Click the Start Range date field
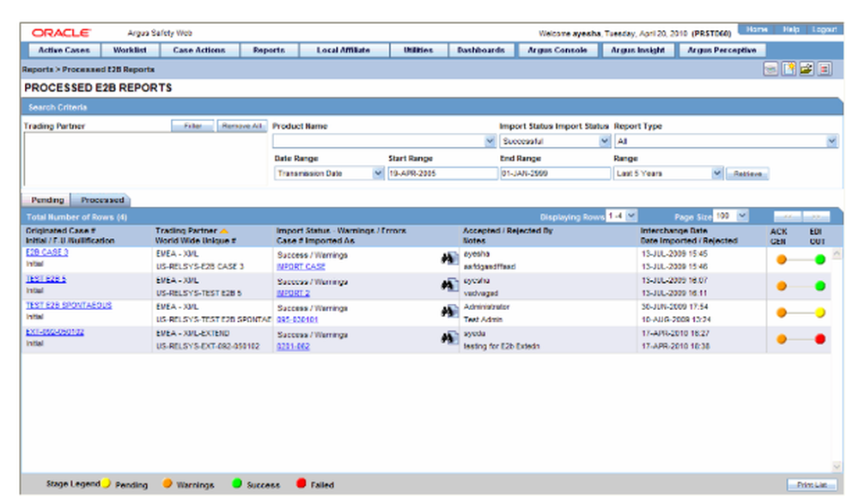The height and width of the screenshot is (504, 859). (x=442, y=173)
